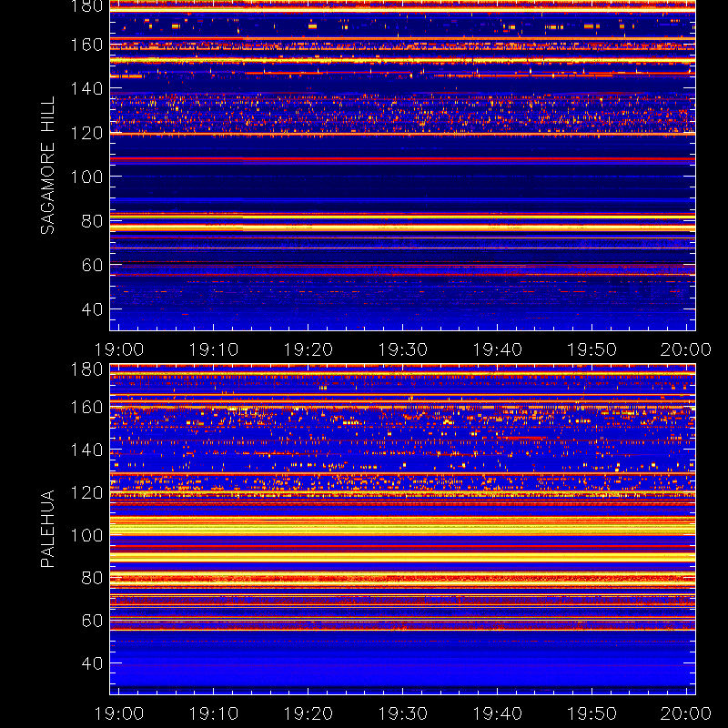728x728 pixels.
Task: Pick the 20:00 time label below Sagamore Hill plot
Action: click(x=686, y=349)
